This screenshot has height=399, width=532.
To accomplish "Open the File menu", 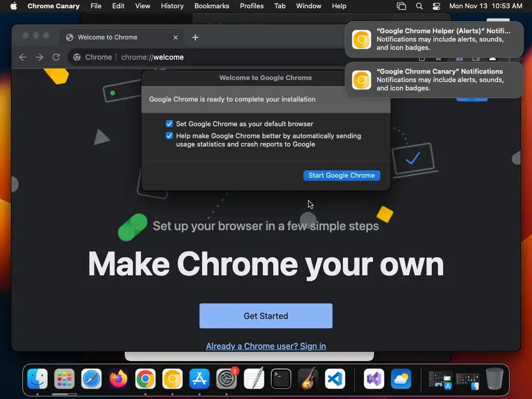I will pyautogui.click(x=96, y=6).
